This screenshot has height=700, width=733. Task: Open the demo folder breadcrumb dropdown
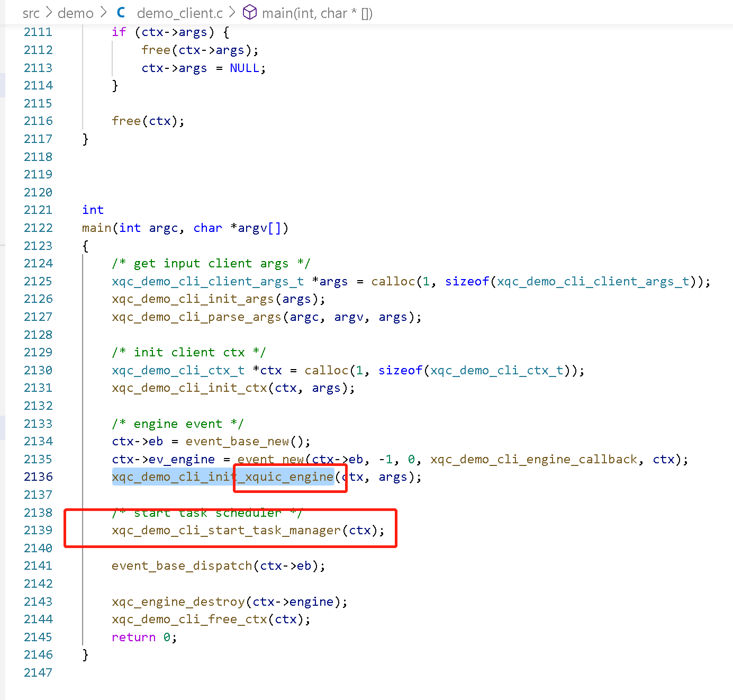[x=75, y=13]
